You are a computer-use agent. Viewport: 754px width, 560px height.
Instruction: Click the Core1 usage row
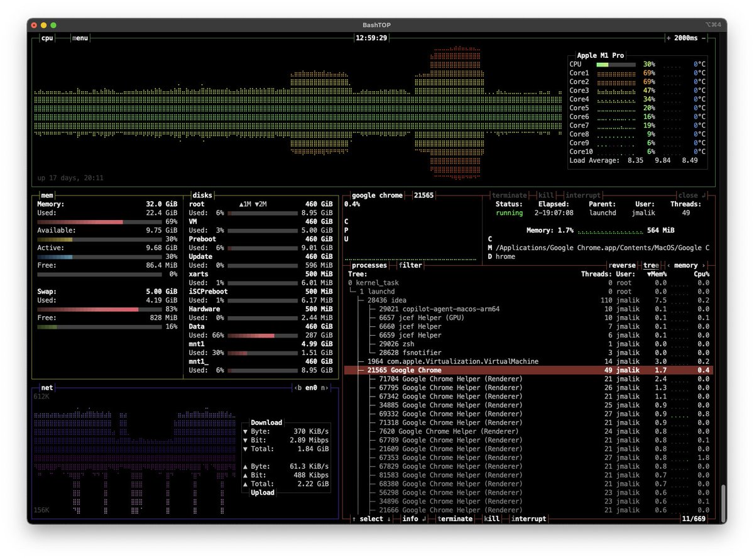[x=637, y=73]
